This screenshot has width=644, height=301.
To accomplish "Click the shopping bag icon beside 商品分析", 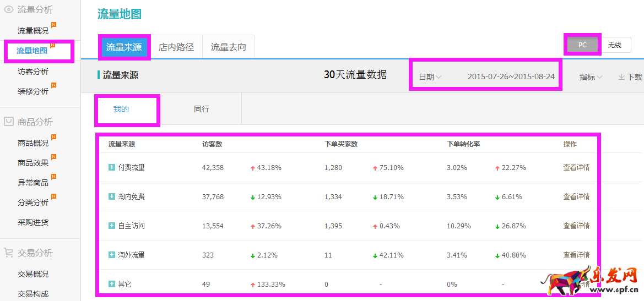I will click(9, 122).
